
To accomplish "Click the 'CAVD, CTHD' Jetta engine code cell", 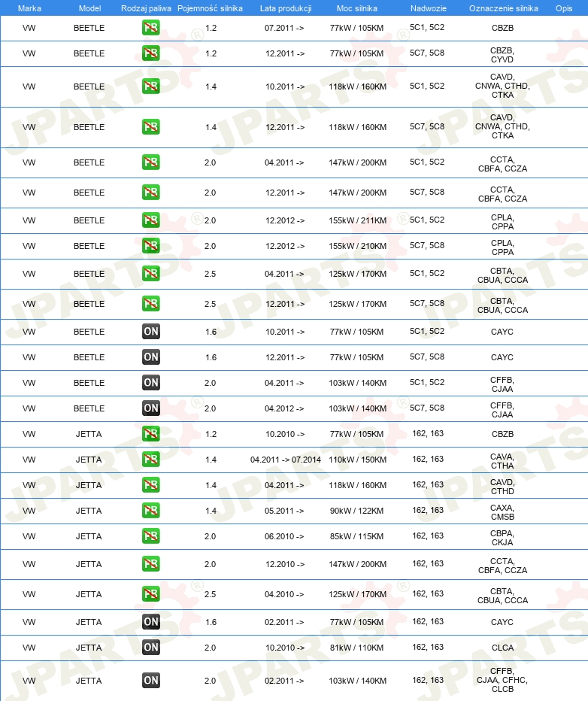I will [503, 487].
